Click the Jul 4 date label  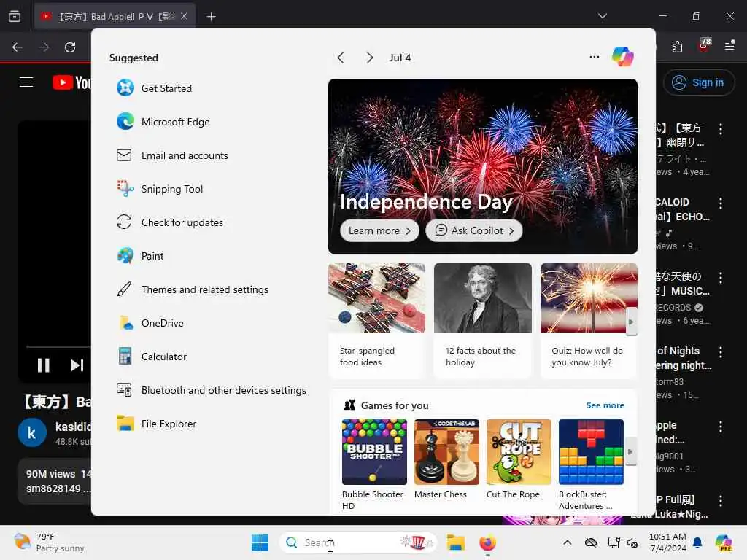point(400,58)
